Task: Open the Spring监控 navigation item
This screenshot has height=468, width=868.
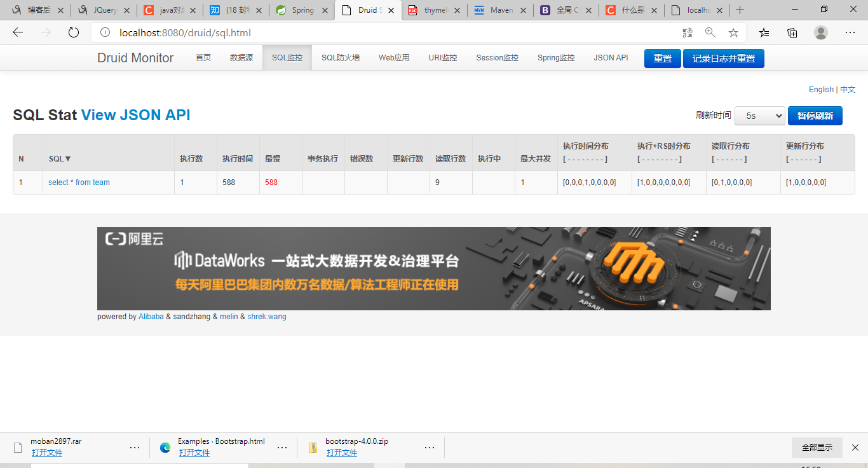Action: pos(556,58)
